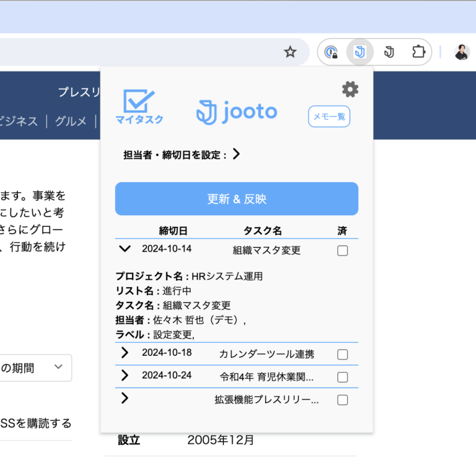Check off 令和4年 育児休業関... task
Image resolution: width=476 pixels, height=460 pixels.
pos(342,377)
